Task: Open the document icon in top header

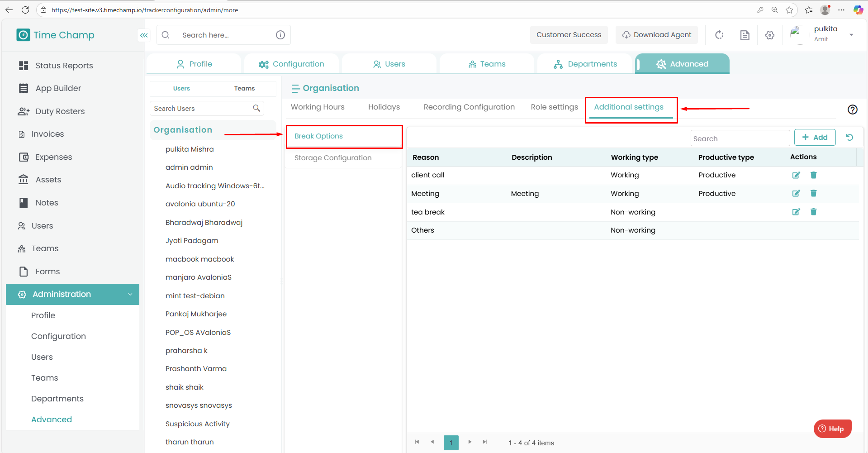Action: pos(745,35)
